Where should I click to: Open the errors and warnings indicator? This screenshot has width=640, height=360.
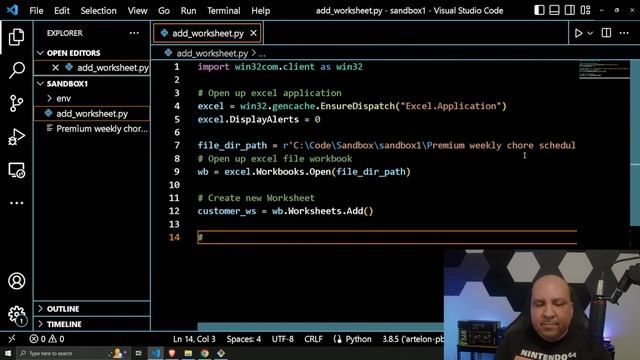47,339
